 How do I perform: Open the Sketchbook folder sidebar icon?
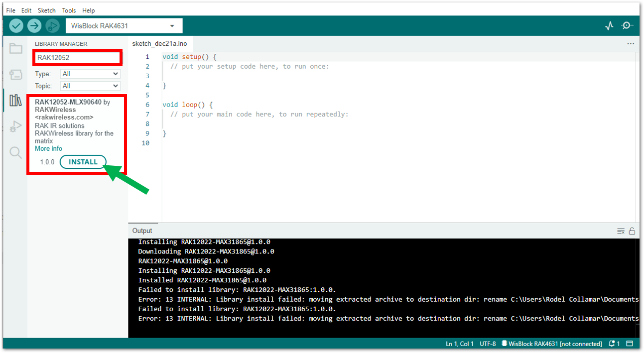16,48
